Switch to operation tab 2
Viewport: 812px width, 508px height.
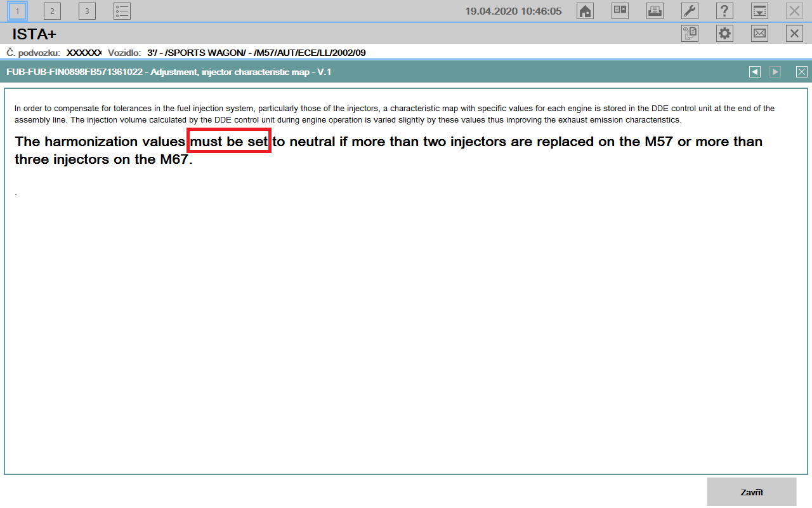(x=52, y=11)
